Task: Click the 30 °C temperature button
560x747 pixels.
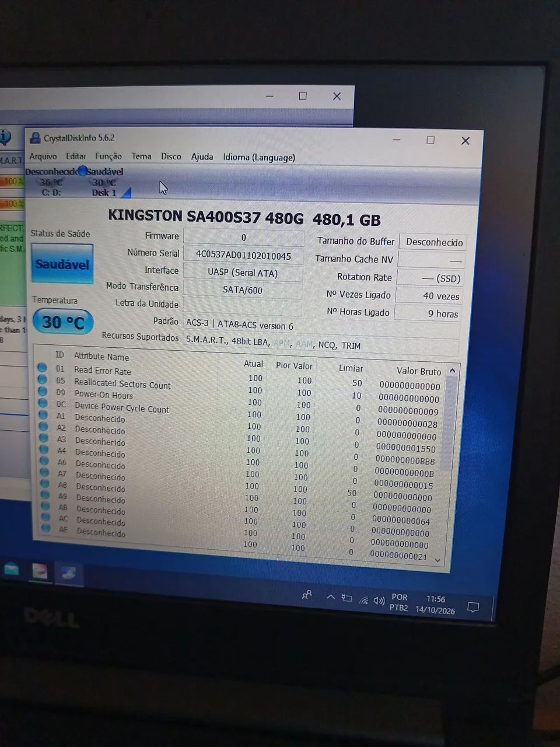Action: point(63,322)
